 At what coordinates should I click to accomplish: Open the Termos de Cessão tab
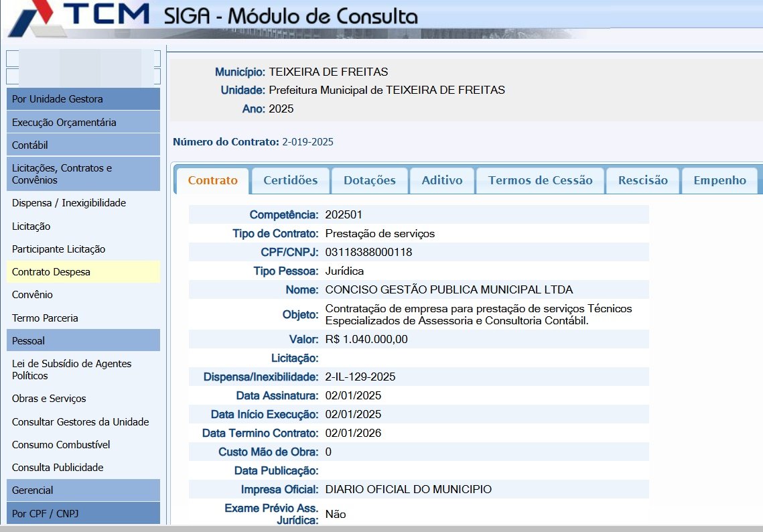pyautogui.click(x=540, y=180)
